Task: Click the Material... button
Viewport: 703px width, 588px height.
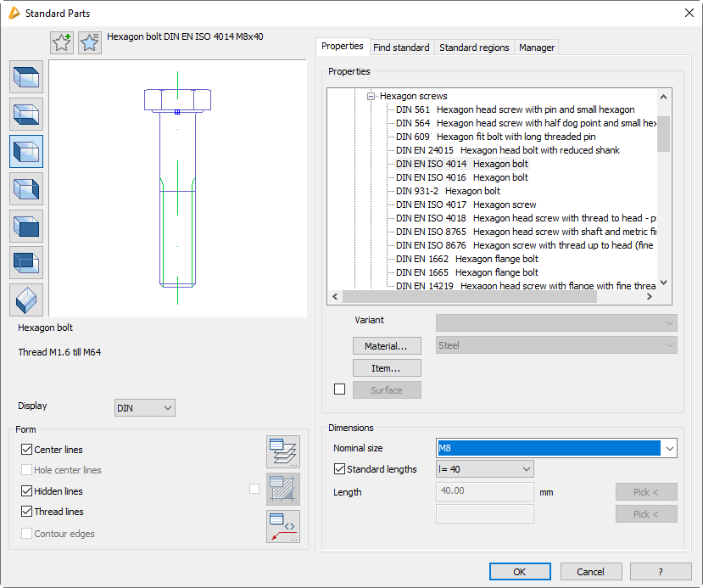Action: (387, 346)
